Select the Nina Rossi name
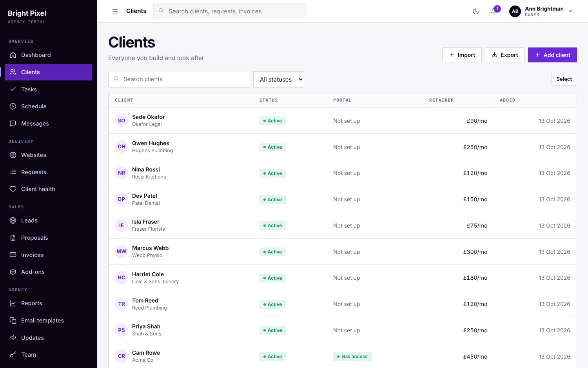The height and width of the screenshot is (368, 588). pos(146,169)
